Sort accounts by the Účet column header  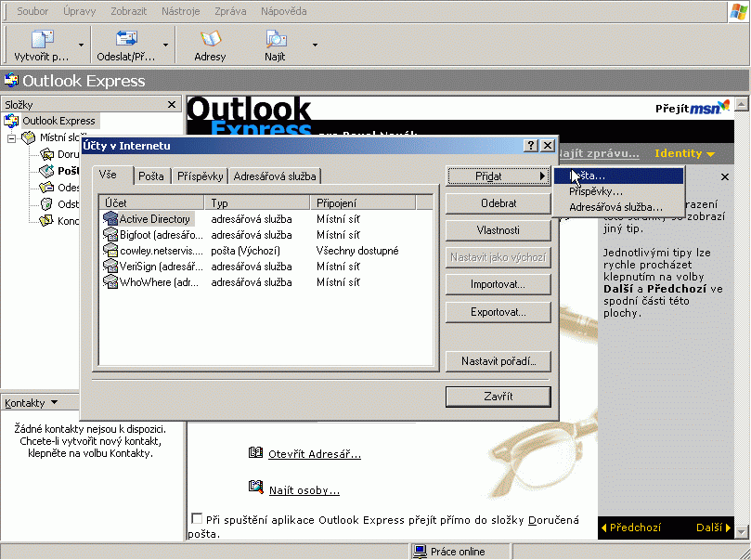pyautogui.click(x=152, y=202)
